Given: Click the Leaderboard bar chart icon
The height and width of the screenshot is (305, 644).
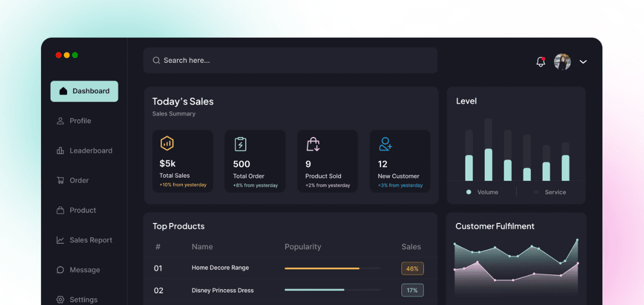Looking at the screenshot, I should click(61, 151).
